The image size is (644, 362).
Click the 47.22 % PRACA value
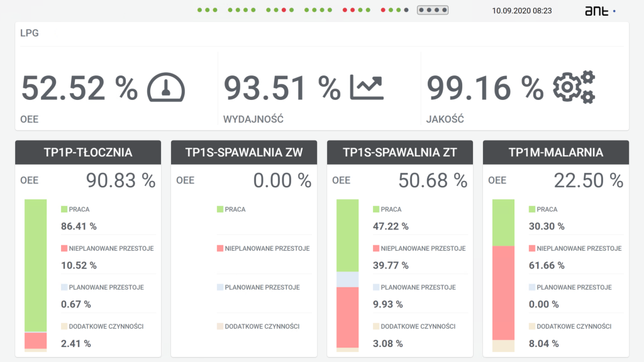pos(391,226)
